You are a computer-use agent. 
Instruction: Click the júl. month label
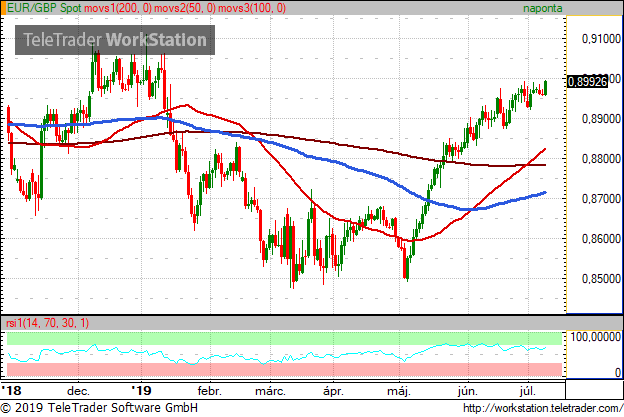528,391
